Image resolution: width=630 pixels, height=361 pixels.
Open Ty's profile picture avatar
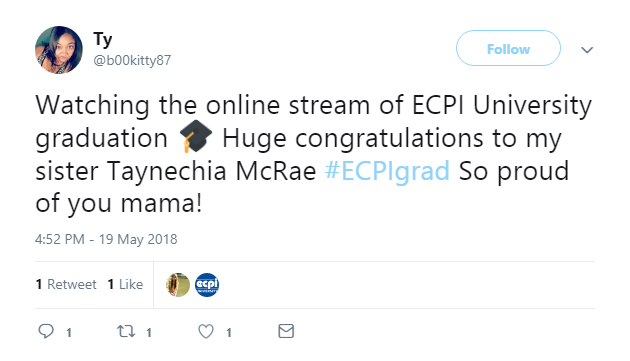coord(59,50)
